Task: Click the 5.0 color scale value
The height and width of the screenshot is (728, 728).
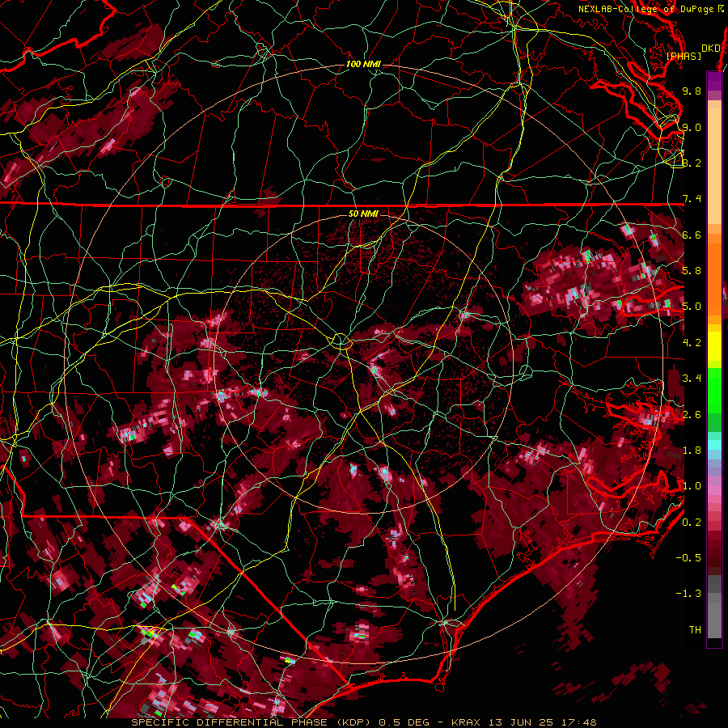Action: (x=692, y=307)
